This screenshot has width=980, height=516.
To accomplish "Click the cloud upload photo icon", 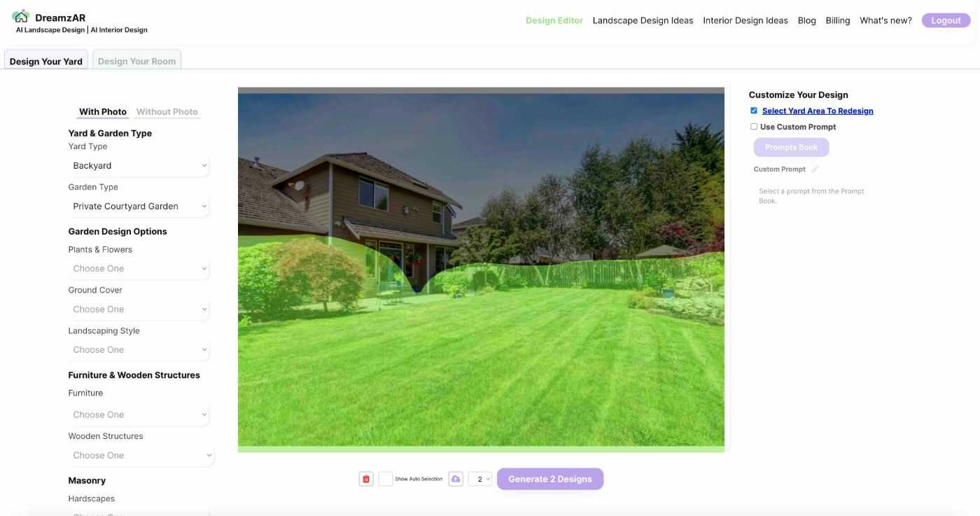I will tap(456, 479).
